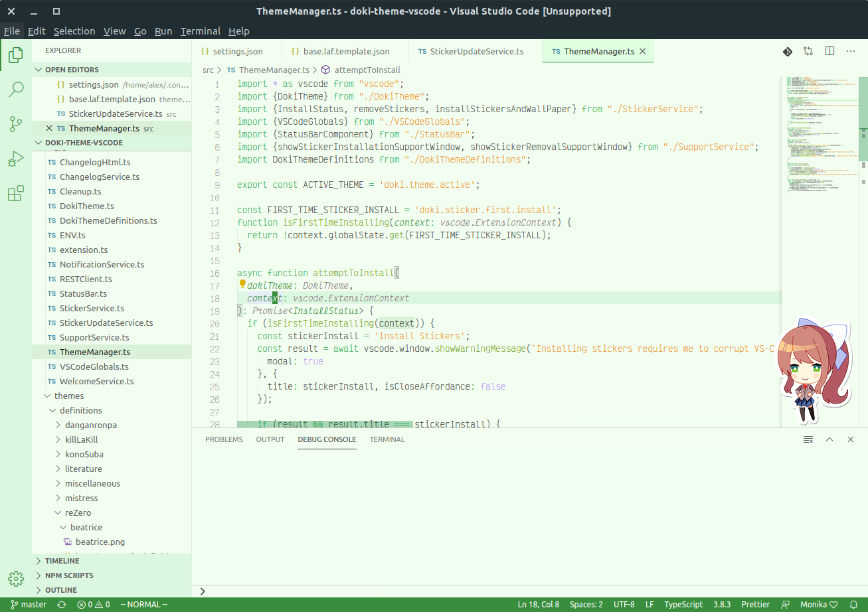This screenshot has width=868, height=612.
Task: Change language mode via TypeScript status item
Action: pos(683,605)
